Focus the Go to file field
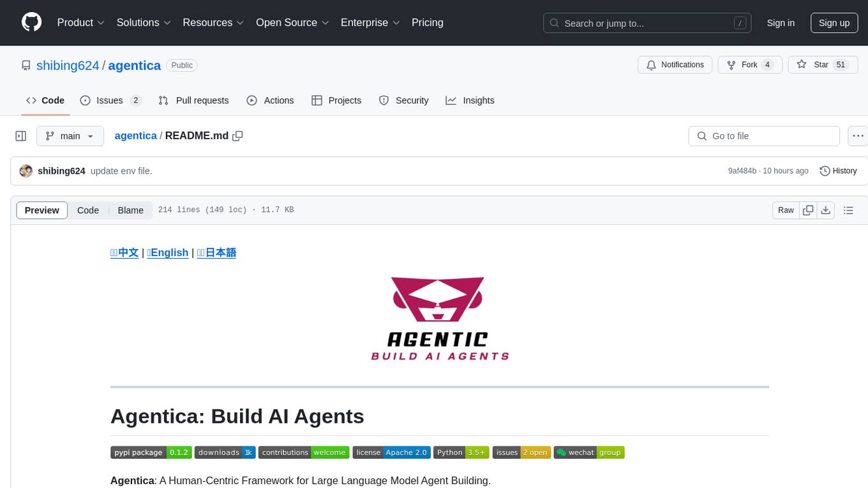 [764, 136]
